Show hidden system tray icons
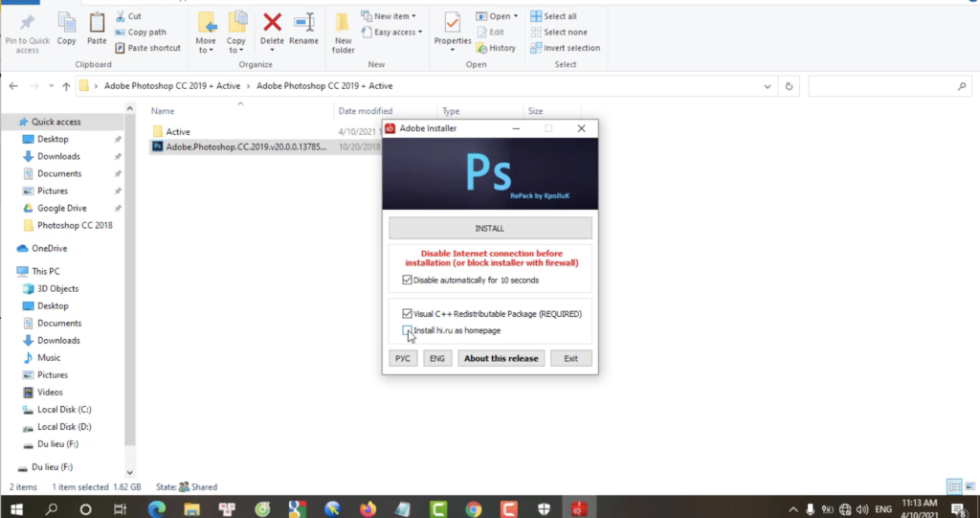This screenshot has width=980, height=518. [x=793, y=509]
